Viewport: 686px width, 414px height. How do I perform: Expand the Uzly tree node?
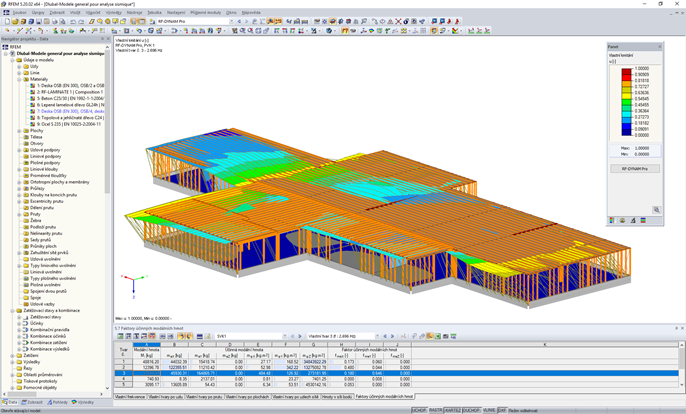pyautogui.click(x=19, y=67)
